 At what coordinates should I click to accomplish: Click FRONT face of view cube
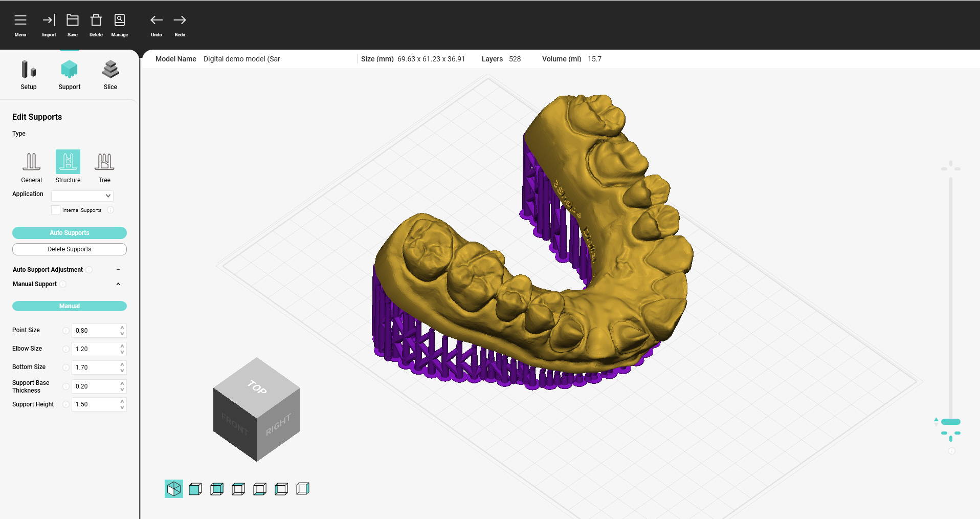[234, 424]
